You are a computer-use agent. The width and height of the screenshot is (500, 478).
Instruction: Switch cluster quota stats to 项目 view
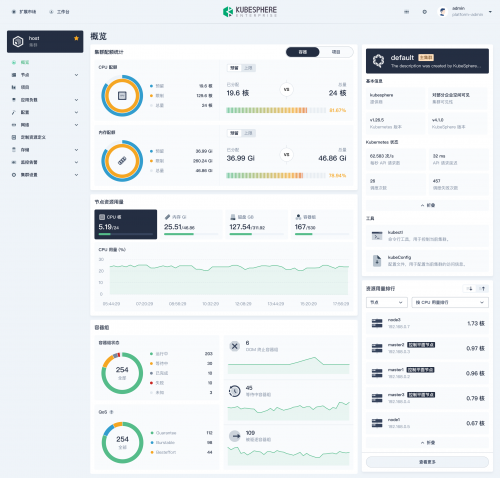pyautogui.click(x=336, y=52)
